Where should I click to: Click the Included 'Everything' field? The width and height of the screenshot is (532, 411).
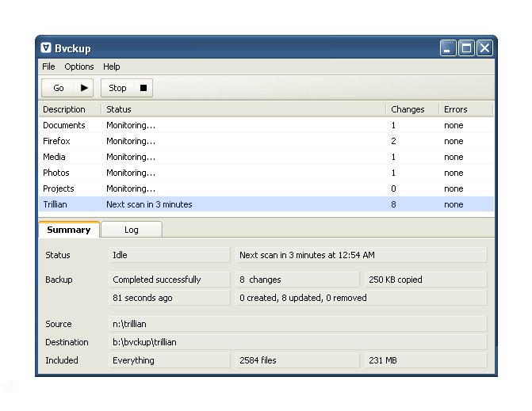click(170, 360)
